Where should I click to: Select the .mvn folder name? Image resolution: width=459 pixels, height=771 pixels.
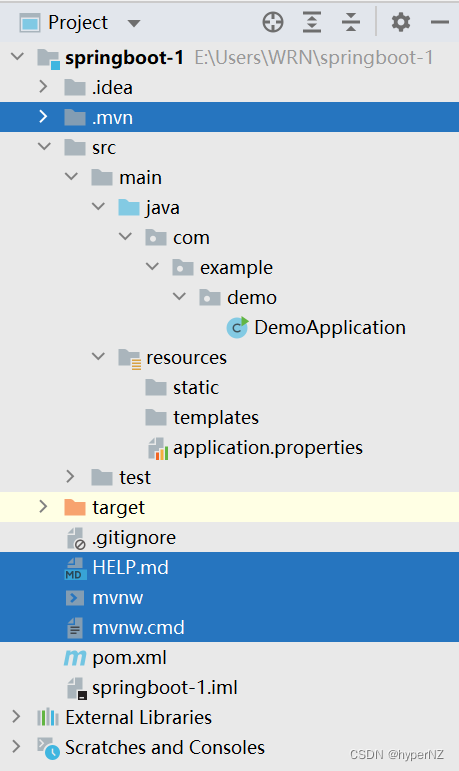[x=112, y=118]
